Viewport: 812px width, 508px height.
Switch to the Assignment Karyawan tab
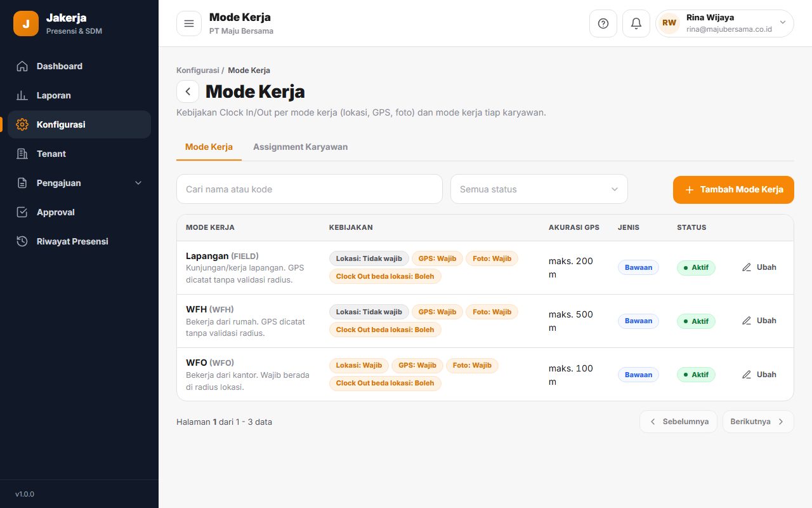(300, 147)
